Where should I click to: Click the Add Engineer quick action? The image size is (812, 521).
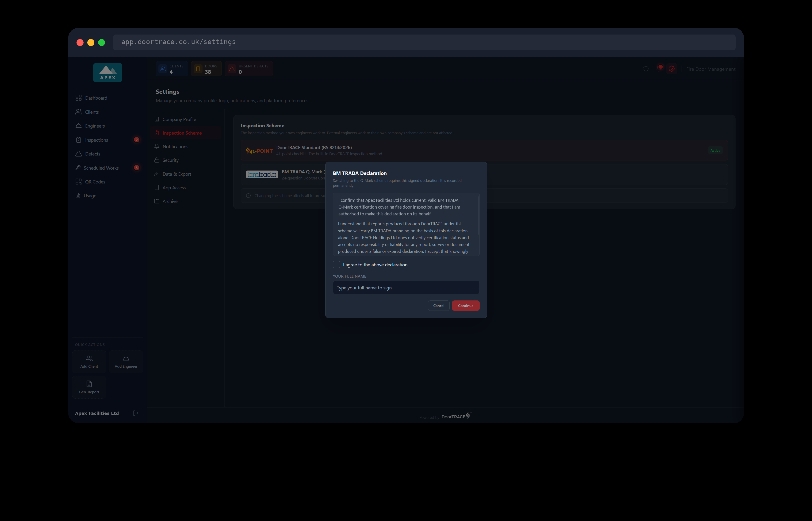(x=126, y=362)
